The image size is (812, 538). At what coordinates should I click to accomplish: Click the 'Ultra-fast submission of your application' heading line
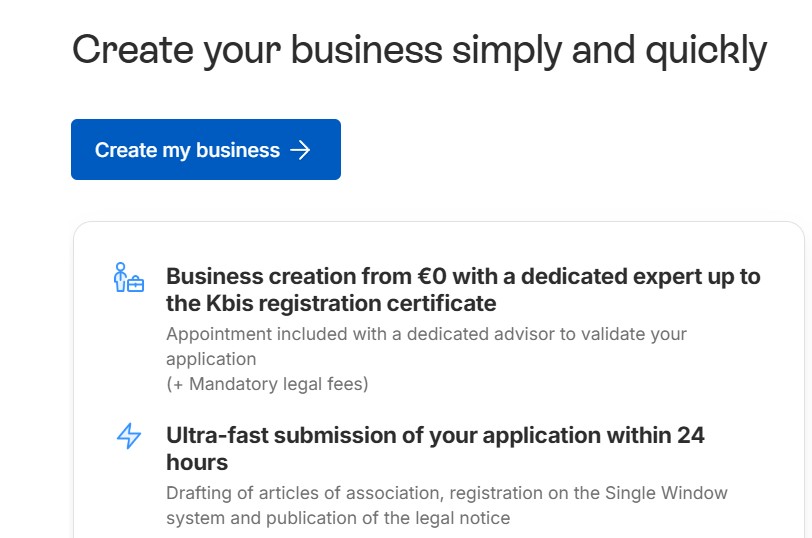[x=435, y=436]
